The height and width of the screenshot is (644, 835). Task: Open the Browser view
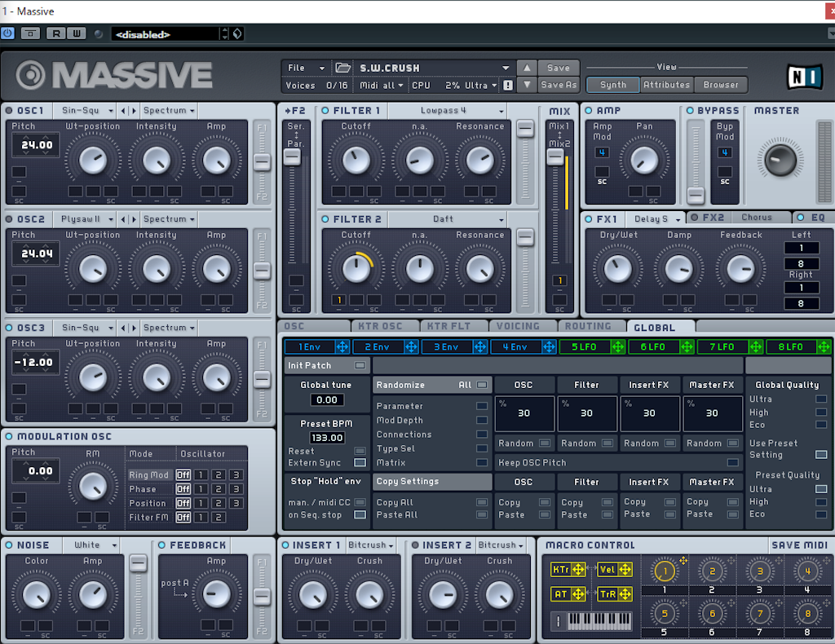point(721,85)
